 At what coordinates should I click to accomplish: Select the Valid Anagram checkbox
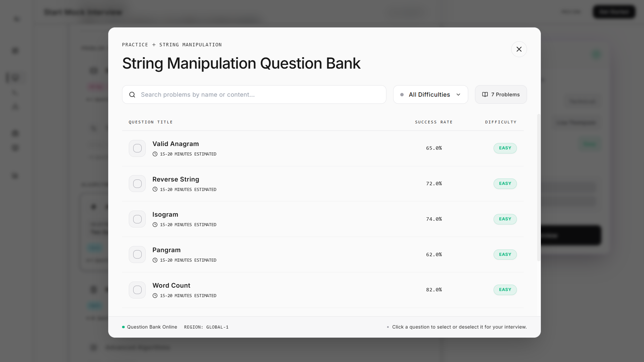137,148
